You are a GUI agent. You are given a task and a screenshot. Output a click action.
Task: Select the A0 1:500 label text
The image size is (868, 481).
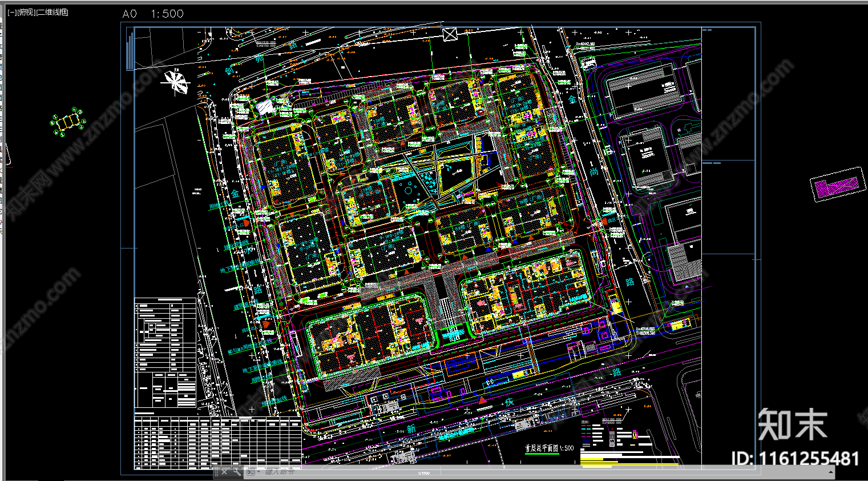[x=153, y=14]
